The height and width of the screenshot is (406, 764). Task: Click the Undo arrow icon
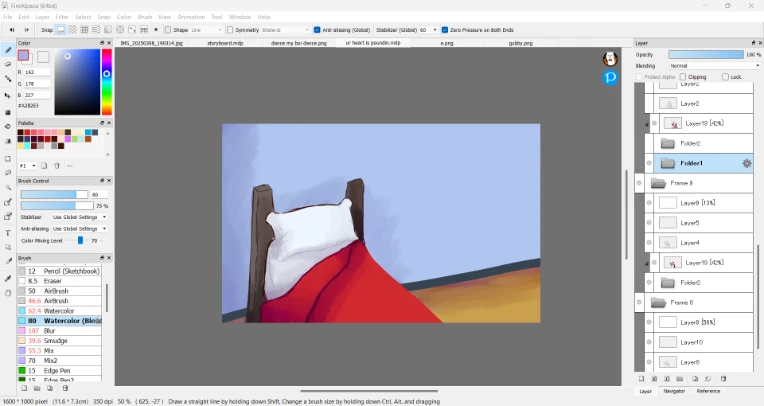click(x=12, y=30)
